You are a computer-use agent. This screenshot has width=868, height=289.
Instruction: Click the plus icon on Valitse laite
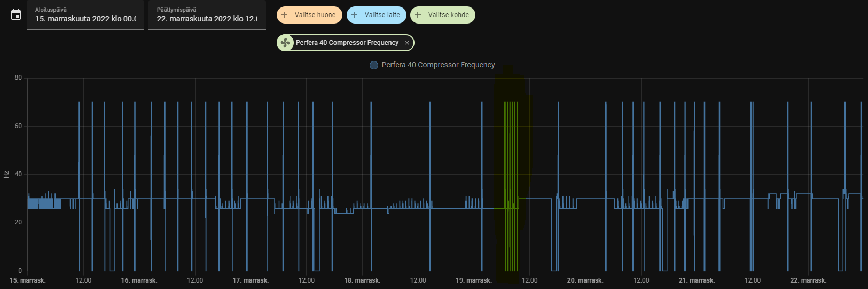(x=354, y=15)
